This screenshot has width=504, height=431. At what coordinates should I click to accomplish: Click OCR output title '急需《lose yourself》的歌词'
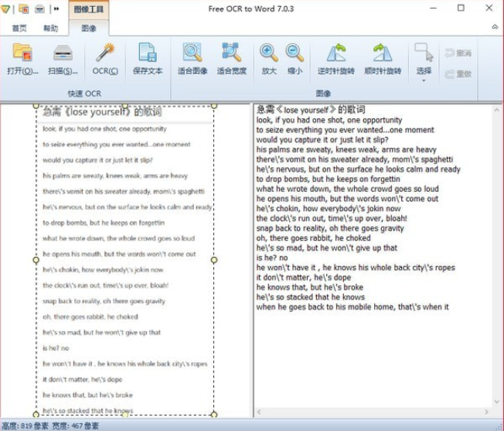point(311,110)
